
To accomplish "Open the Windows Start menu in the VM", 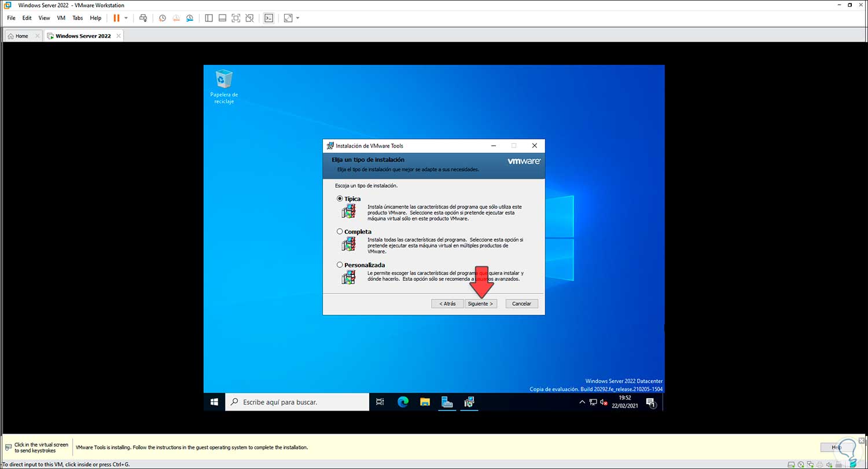I will pos(214,402).
